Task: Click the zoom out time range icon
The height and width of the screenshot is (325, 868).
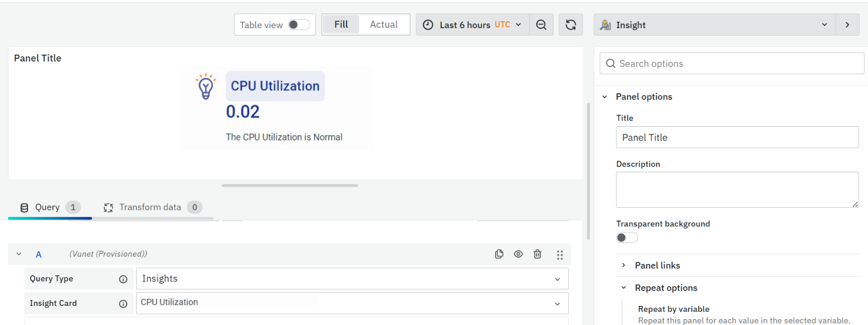Action: click(x=541, y=25)
